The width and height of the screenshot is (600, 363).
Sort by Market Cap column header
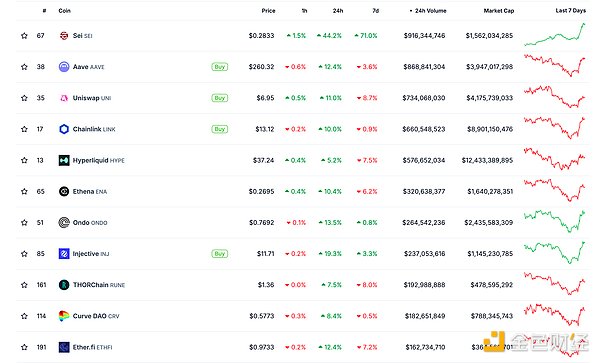pyautogui.click(x=499, y=11)
